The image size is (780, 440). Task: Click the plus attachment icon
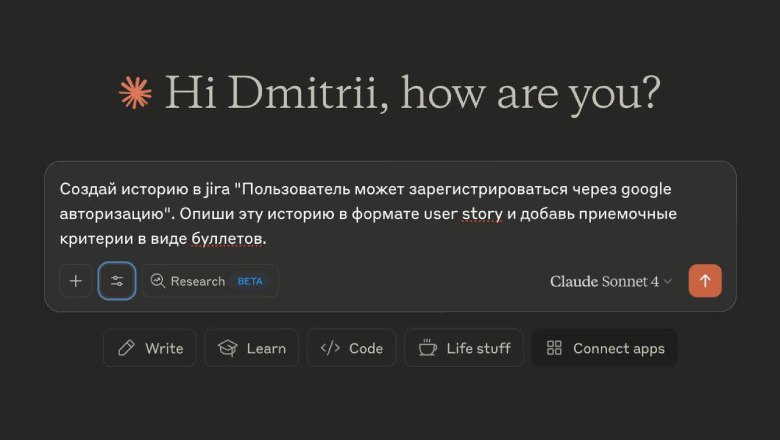point(76,281)
